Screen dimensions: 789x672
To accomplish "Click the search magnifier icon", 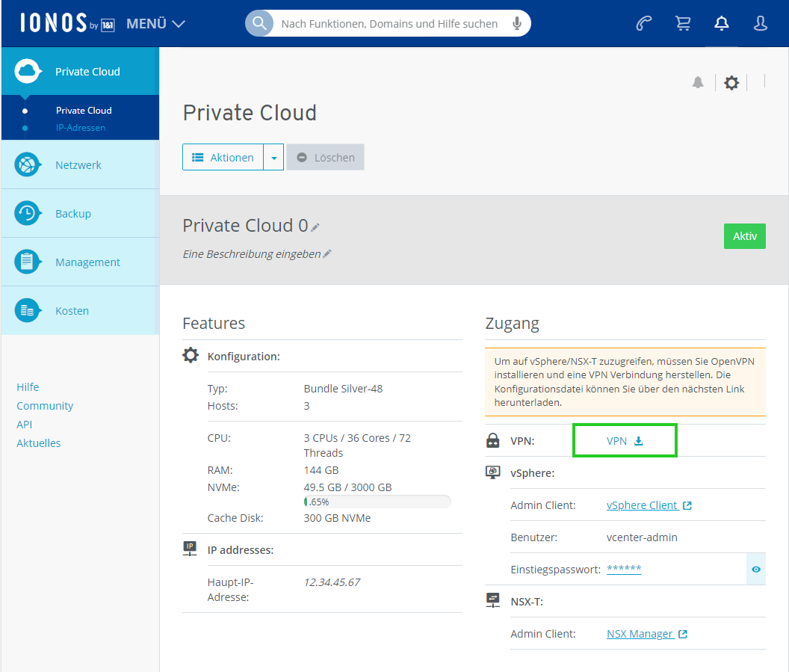I will [259, 23].
